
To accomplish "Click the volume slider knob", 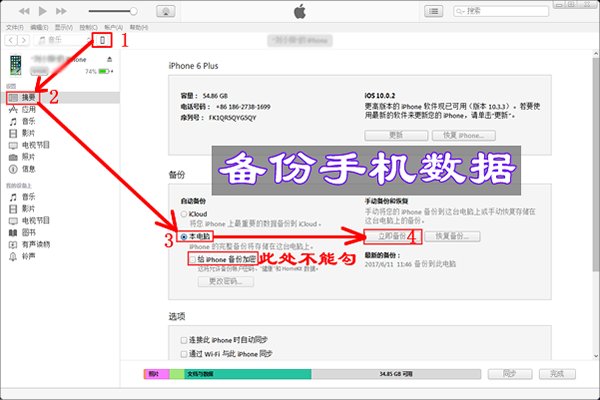I will pos(133,11).
